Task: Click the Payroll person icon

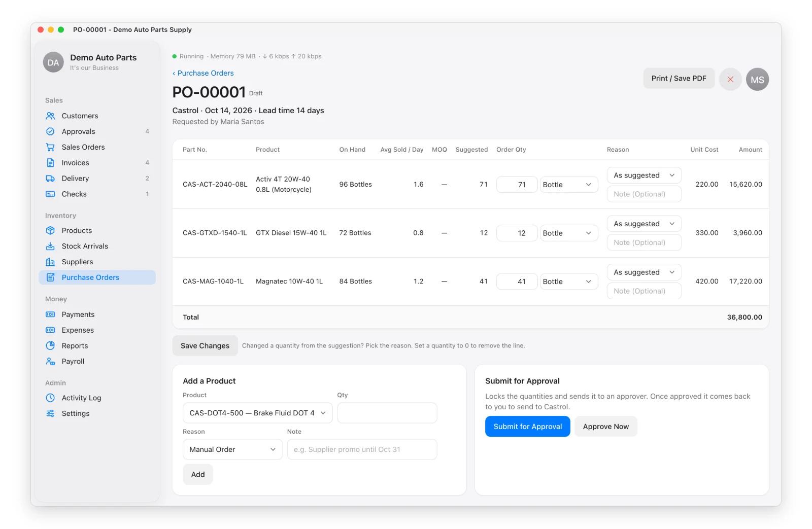Action: point(50,362)
